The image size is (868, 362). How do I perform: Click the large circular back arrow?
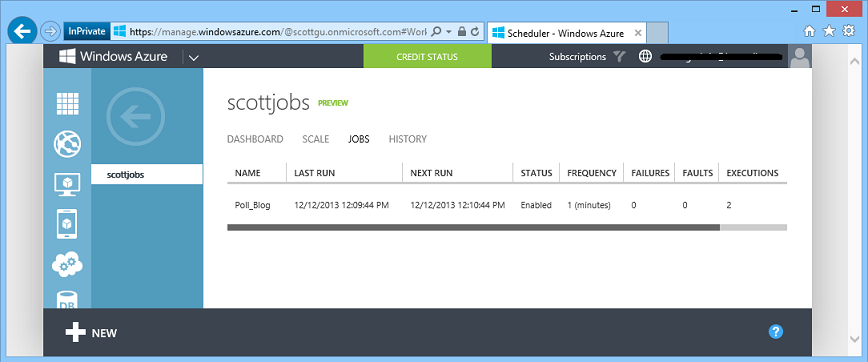136,117
